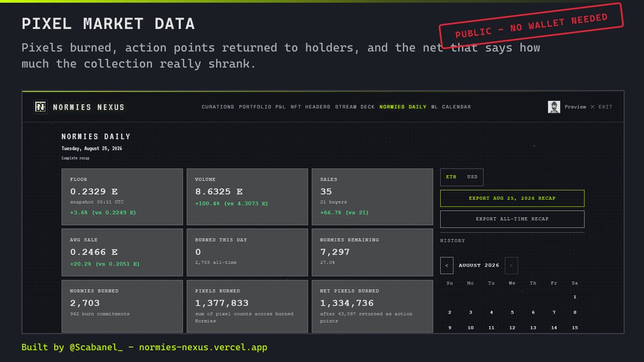Choose August 15 in the calendar
This screenshot has height=362, width=644.
tap(575, 328)
